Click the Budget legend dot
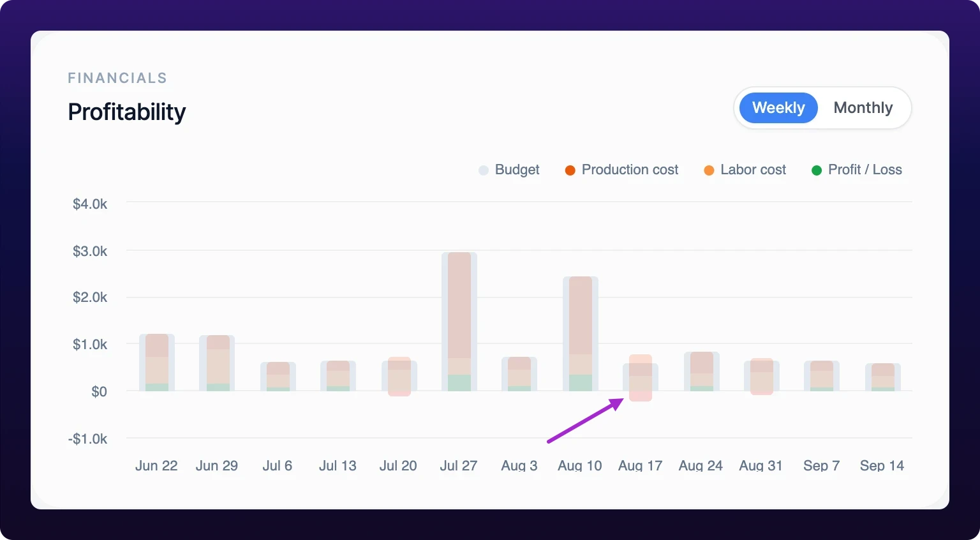The image size is (980, 540). (x=484, y=170)
